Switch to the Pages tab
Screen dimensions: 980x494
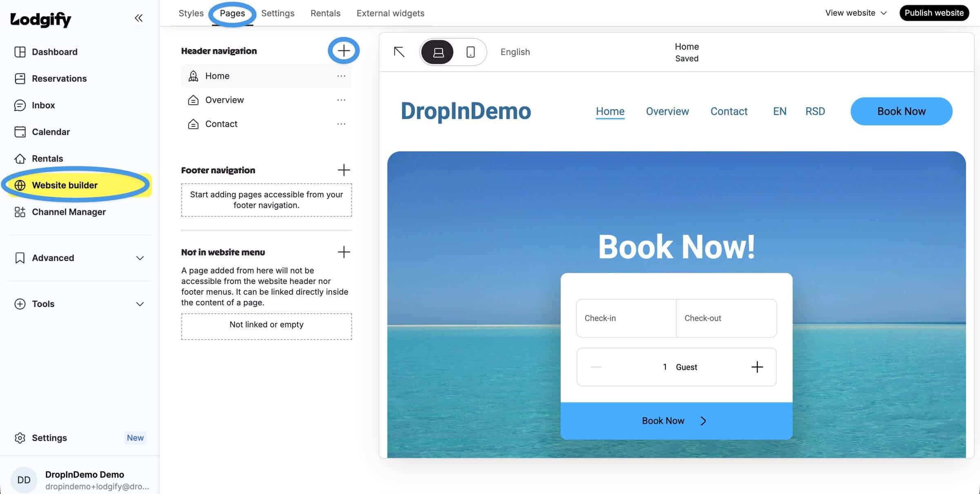tap(232, 13)
